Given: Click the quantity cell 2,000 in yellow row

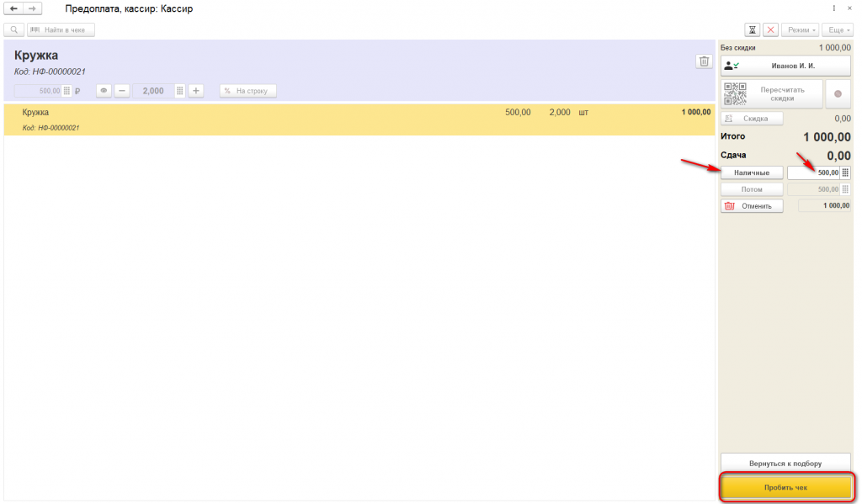Looking at the screenshot, I should point(560,112).
